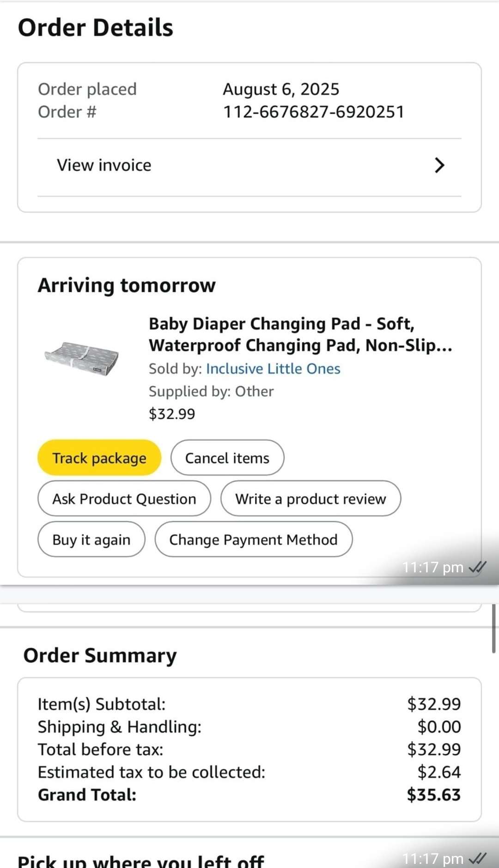
Task: Click the August 6, 2025 order date
Action: (x=281, y=89)
